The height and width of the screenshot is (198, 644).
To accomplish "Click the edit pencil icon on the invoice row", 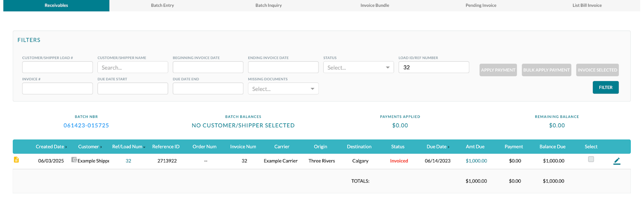I will pyautogui.click(x=617, y=161).
